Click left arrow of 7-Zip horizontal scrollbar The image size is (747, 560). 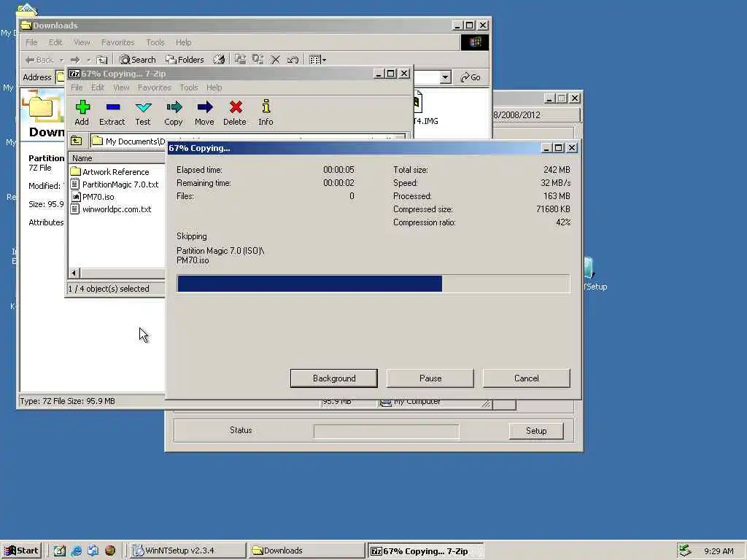pos(74,273)
